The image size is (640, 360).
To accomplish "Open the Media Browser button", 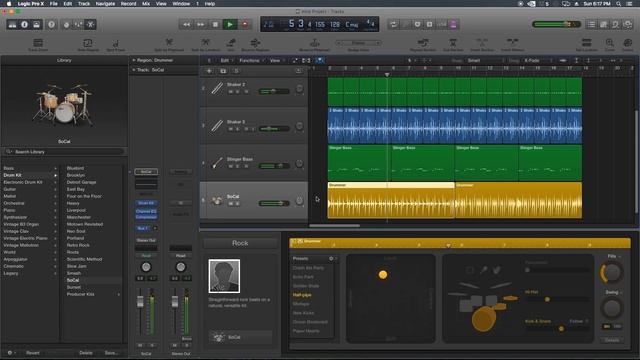I will click(628, 24).
